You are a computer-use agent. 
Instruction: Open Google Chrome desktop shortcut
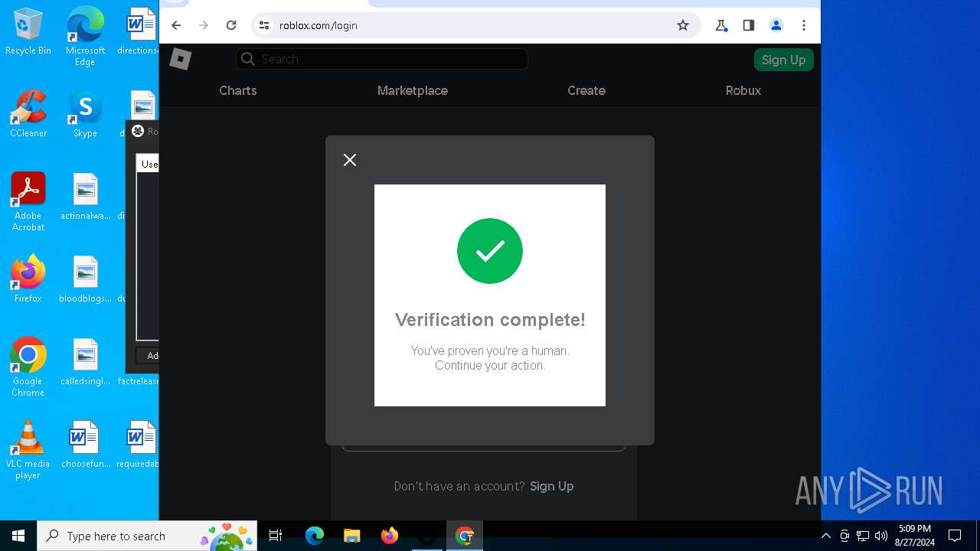pos(28,367)
